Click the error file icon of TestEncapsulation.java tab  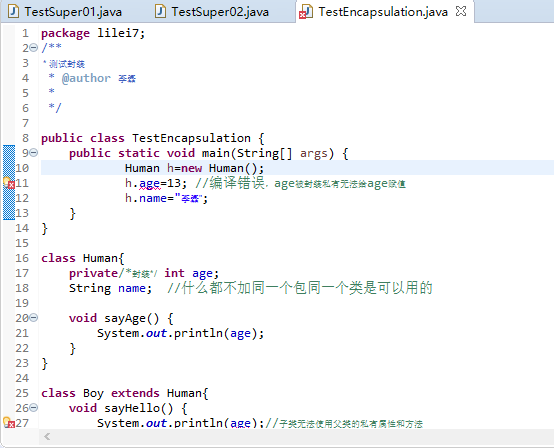point(306,12)
